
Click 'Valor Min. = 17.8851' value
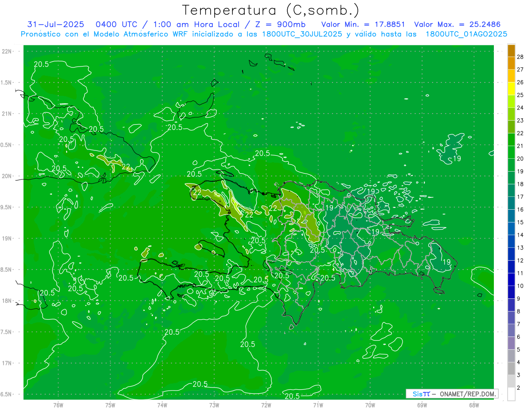(x=363, y=25)
